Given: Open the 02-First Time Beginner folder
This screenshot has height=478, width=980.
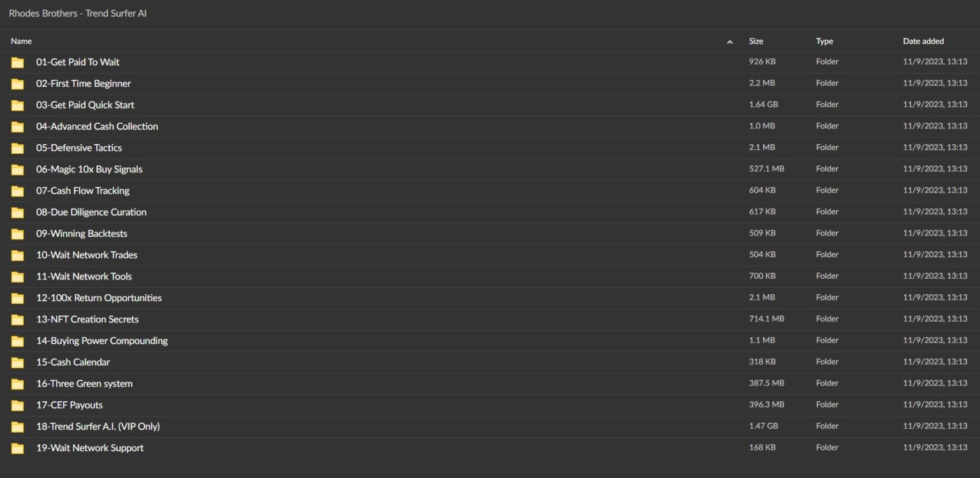Looking at the screenshot, I should [x=83, y=84].
